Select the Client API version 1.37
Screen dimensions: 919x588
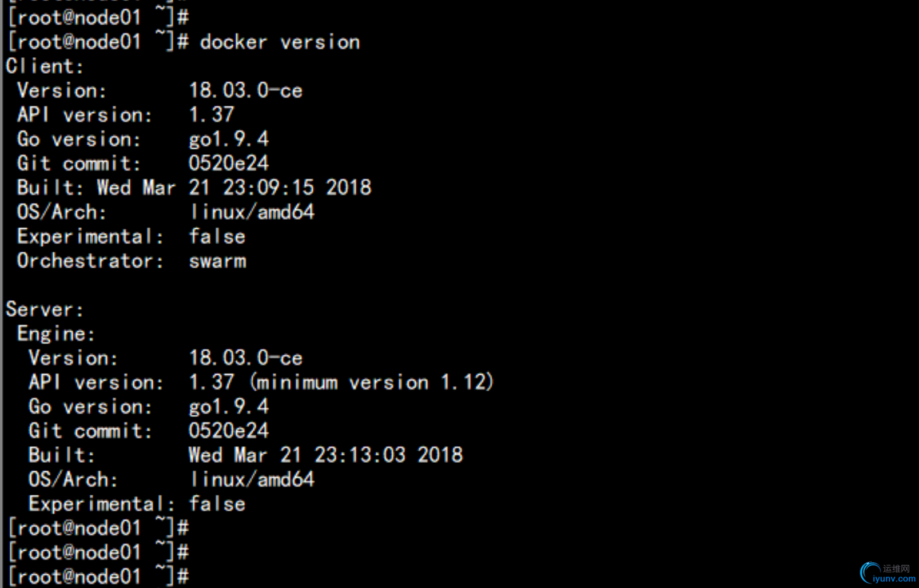212,115
